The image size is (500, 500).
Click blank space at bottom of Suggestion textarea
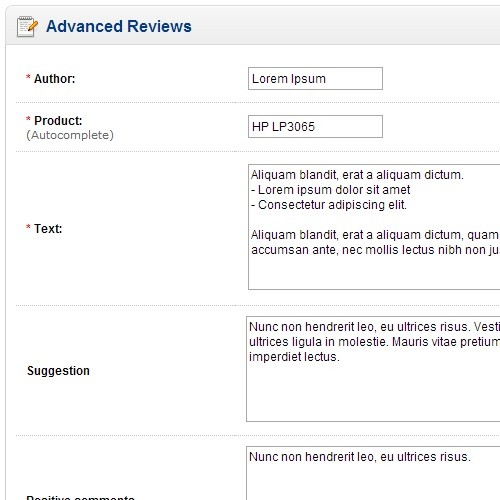[x=373, y=393]
